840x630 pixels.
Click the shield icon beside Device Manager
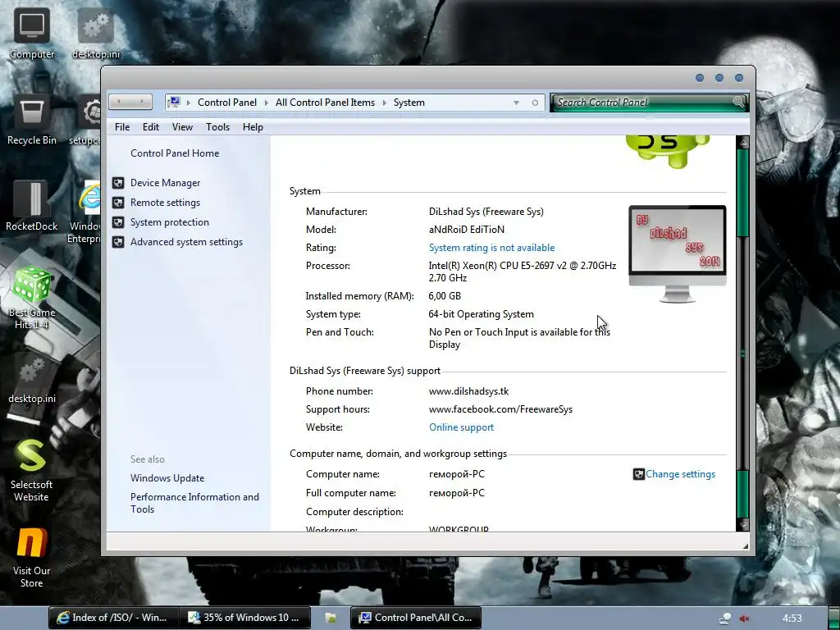tap(118, 183)
